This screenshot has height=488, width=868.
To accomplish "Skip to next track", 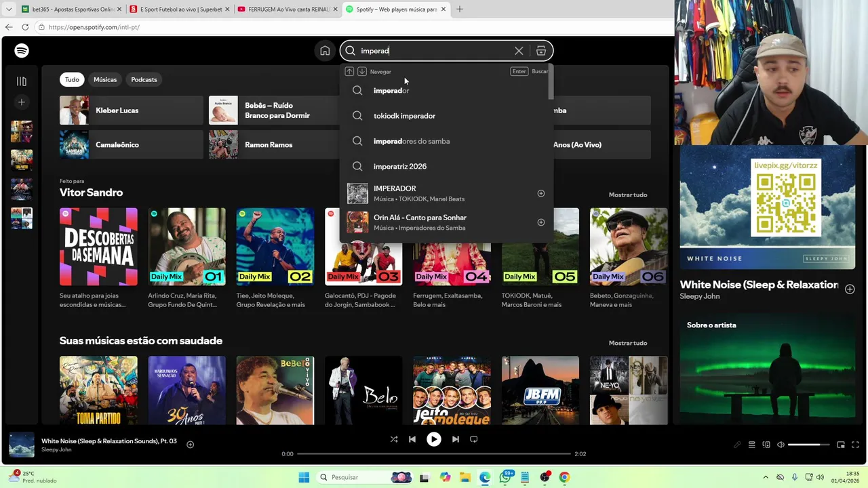I will [x=456, y=439].
